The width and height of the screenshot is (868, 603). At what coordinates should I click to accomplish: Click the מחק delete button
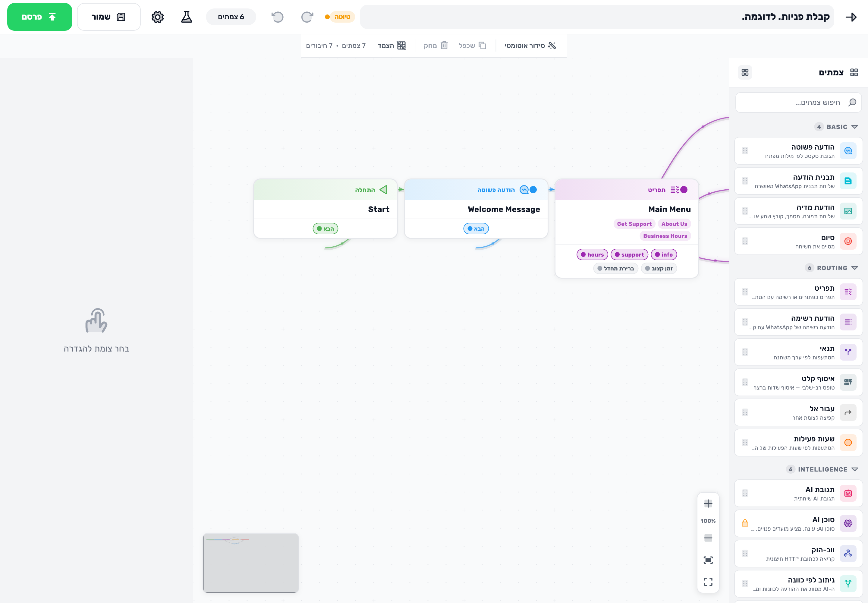pos(436,46)
